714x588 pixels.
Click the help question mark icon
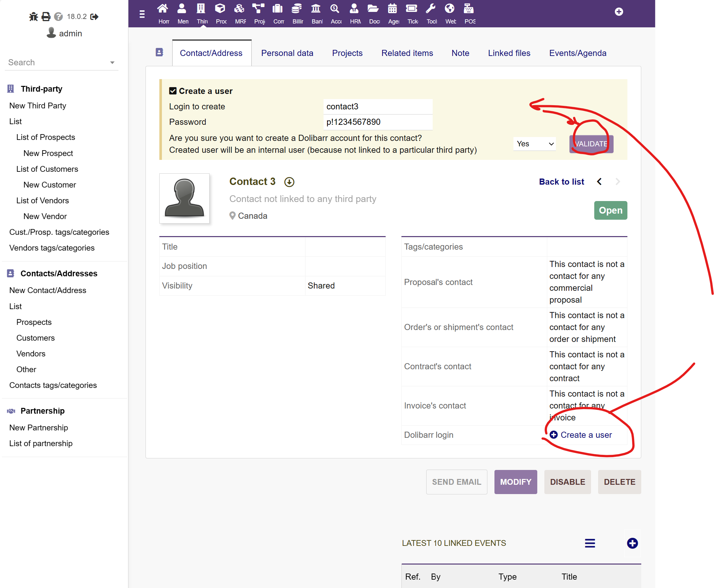coord(58,17)
